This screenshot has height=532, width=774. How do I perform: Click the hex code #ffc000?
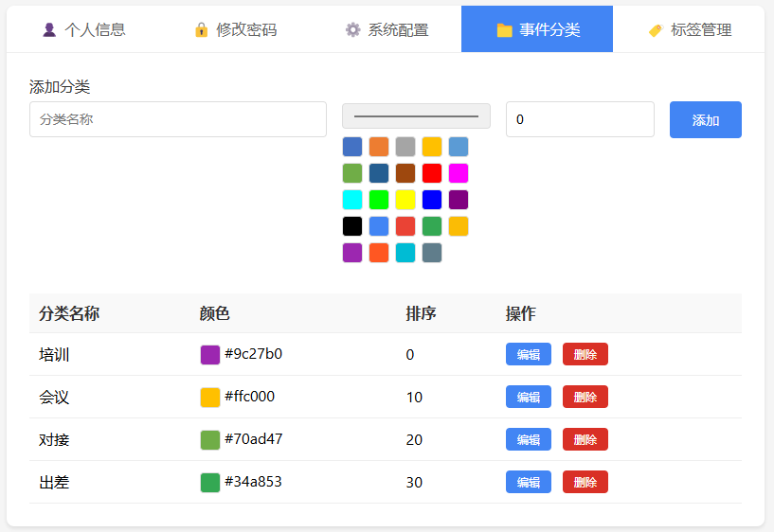[x=250, y=397]
